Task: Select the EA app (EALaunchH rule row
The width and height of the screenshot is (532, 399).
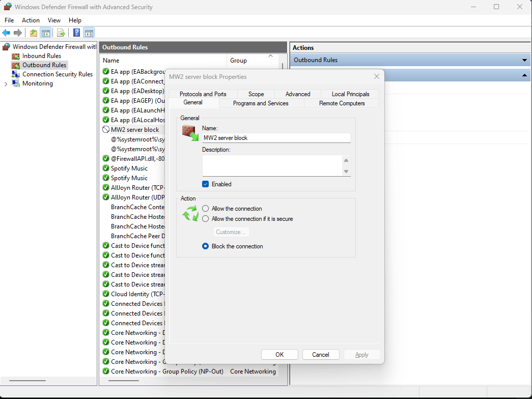Action: [x=133, y=110]
